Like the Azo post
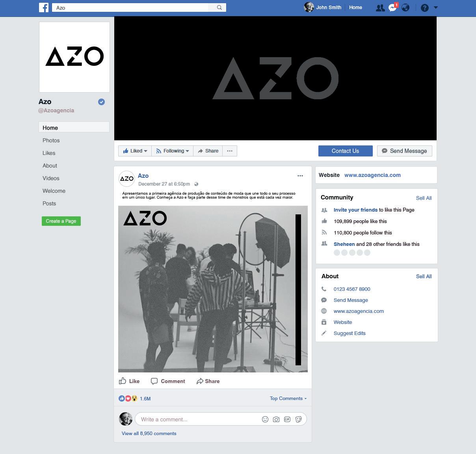This screenshot has height=454, width=476. [x=129, y=381]
